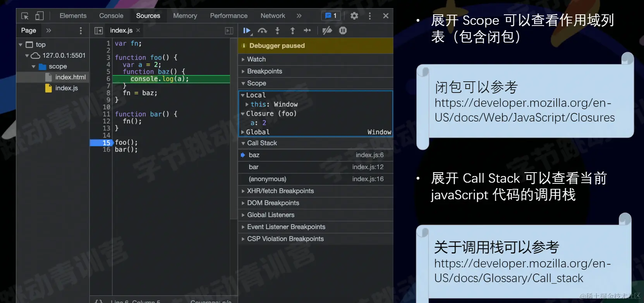Select the bar call stack frame
Viewport: 644px width, 303px height.
click(316, 167)
